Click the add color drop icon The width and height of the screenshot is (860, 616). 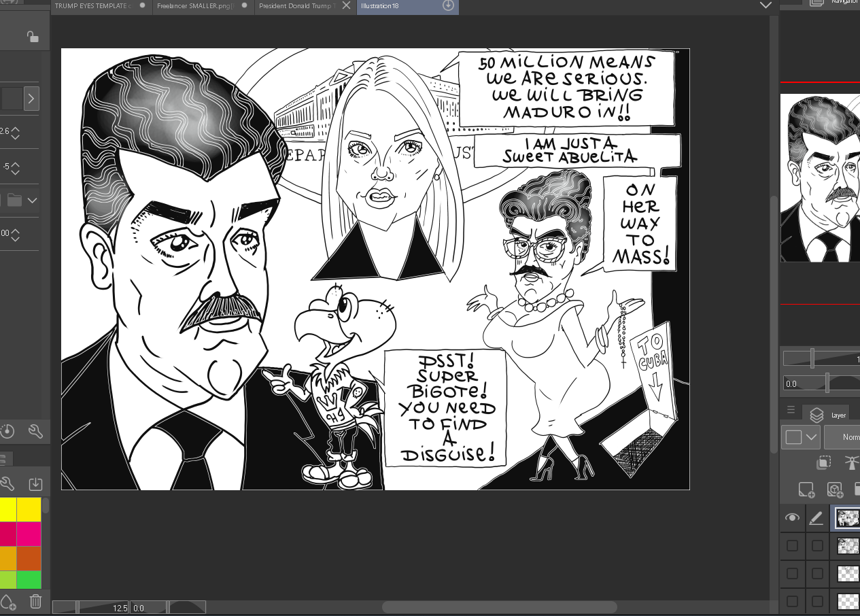pos(7,601)
